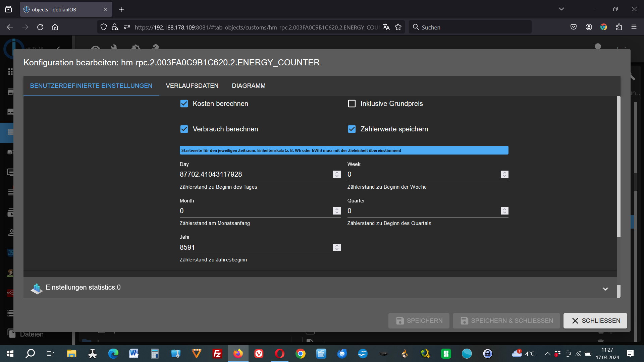Close dialog with Schliessen button

point(595,321)
